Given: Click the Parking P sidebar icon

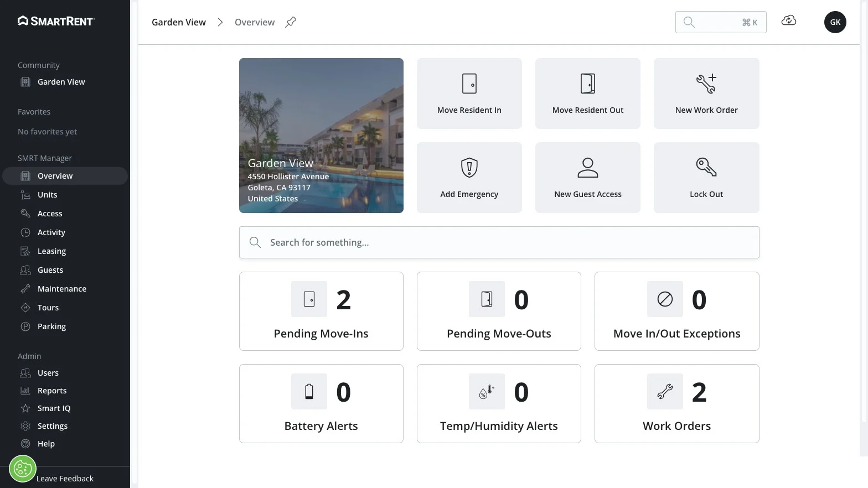Looking at the screenshot, I should coord(25,326).
